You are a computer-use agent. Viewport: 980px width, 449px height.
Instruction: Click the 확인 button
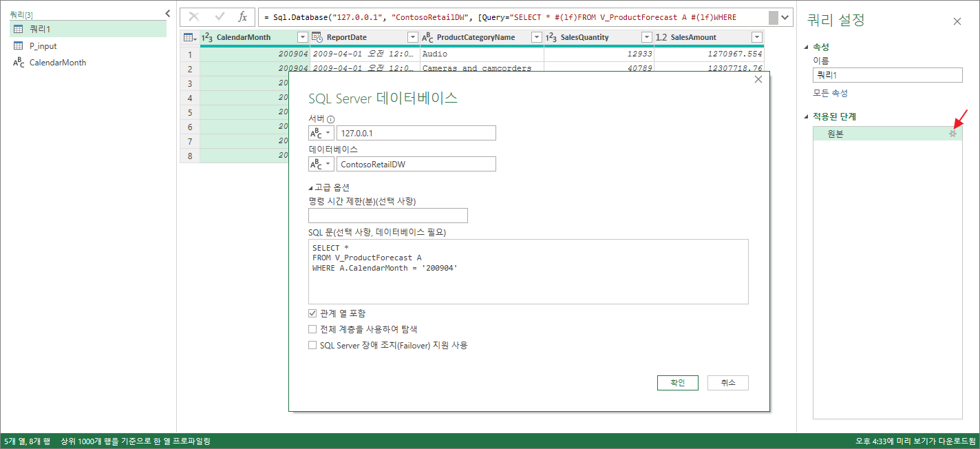point(678,383)
